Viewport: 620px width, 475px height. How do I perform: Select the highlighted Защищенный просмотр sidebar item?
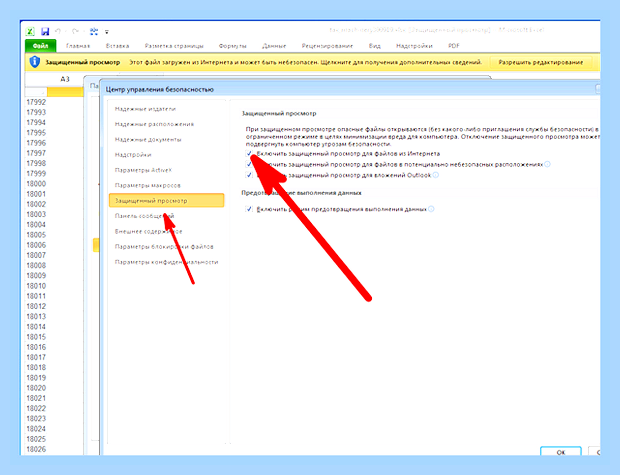(x=166, y=201)
